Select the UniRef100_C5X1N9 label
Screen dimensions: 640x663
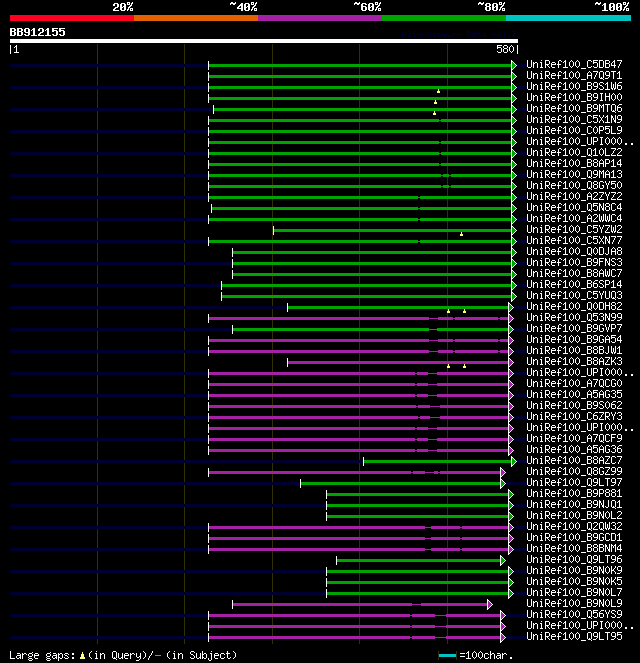point(574,119)
